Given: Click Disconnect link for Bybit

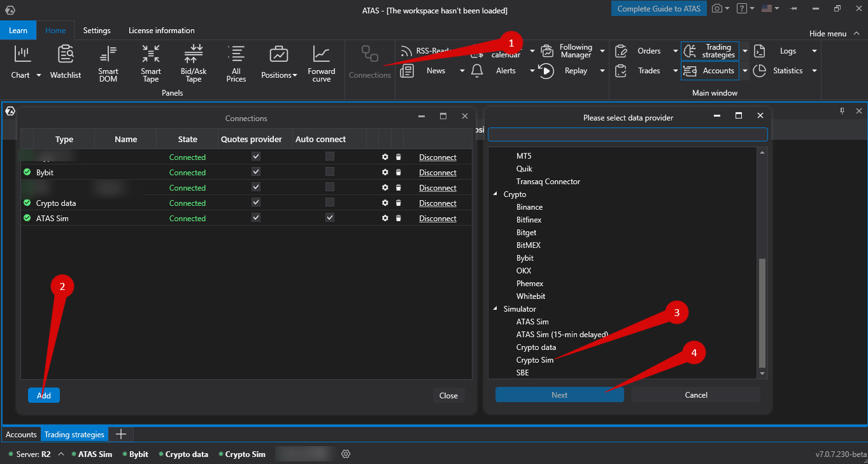Looking at the screenshot, I should tap(438, 173).
